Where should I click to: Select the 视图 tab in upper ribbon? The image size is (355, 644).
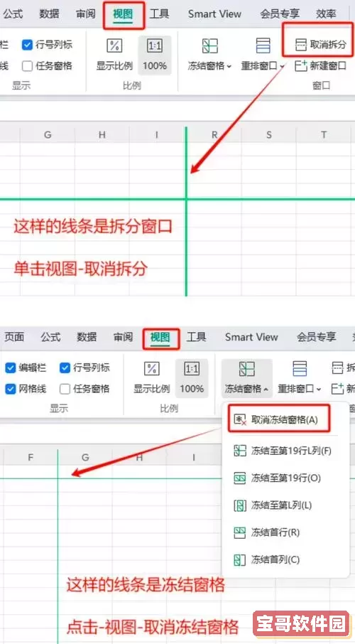click(x=123, y=14)
